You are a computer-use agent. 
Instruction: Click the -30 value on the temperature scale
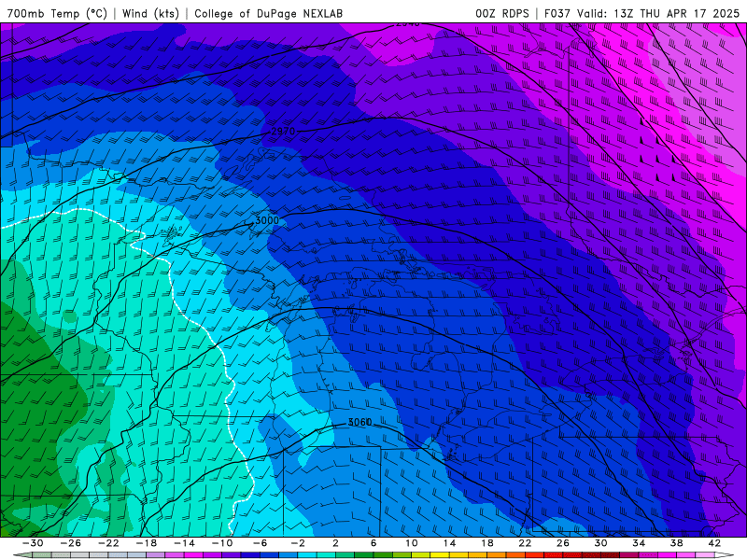tap(33, 543)
